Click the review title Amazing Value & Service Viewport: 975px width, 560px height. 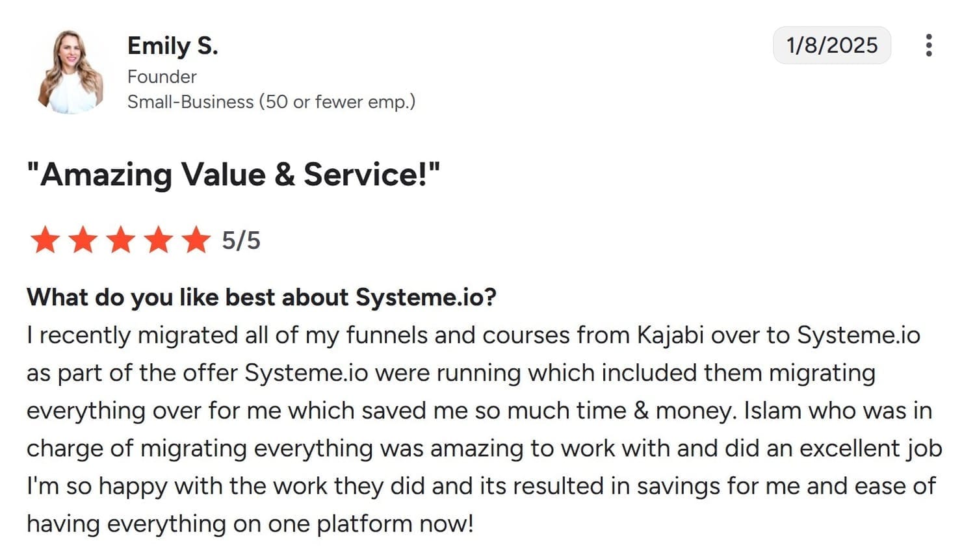234,173
